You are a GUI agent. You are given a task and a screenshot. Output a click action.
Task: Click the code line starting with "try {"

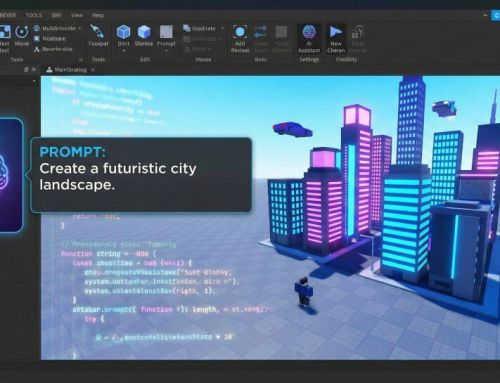pyautogui.click(x=94, y=319)
